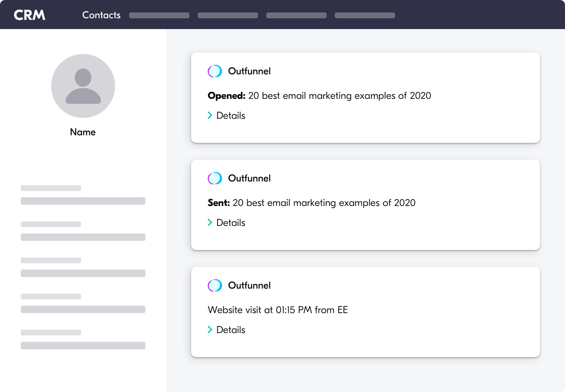The width and height of the screenshot is (565, 392).
Task: Click the Outfunnel icon on the Website visit card
Action: (x=215, y=286)
